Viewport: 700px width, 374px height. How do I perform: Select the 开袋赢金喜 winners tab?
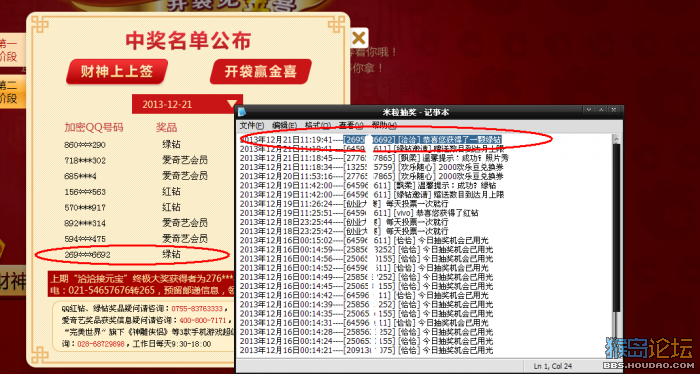[x=261, y=71]
